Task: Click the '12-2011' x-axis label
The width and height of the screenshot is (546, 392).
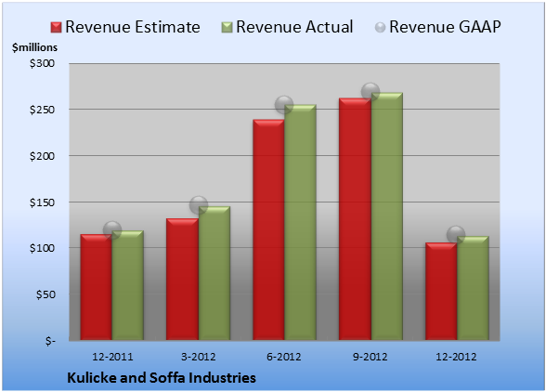Action: 112,357
